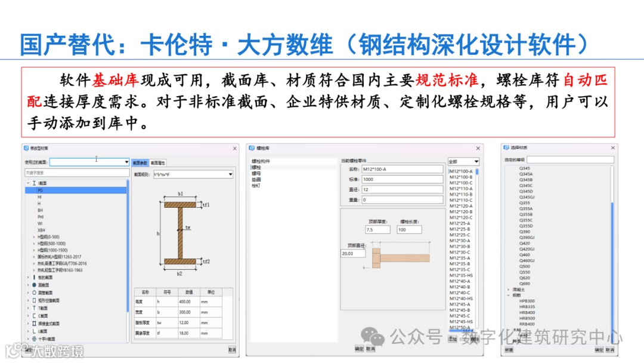Switch to the 截面参数 tab
Viewport: 644px width, 363px height.
click(x=140, y=163)
